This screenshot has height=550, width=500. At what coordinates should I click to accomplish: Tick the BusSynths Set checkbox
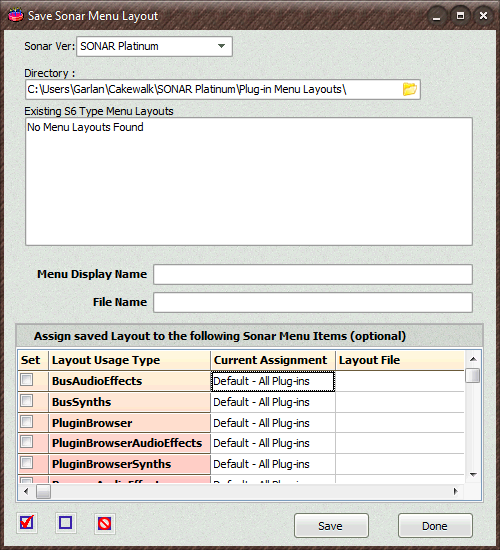[27, 401]
